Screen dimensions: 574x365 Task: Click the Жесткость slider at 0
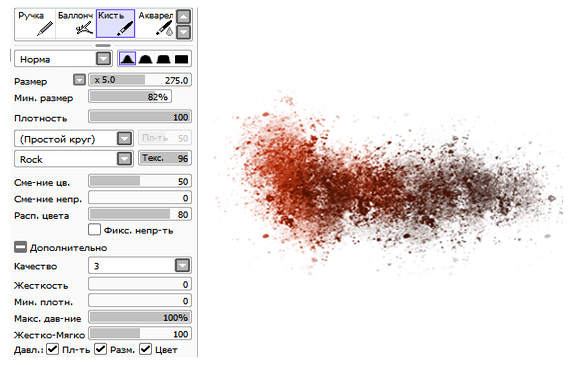[x=140, y=284]
